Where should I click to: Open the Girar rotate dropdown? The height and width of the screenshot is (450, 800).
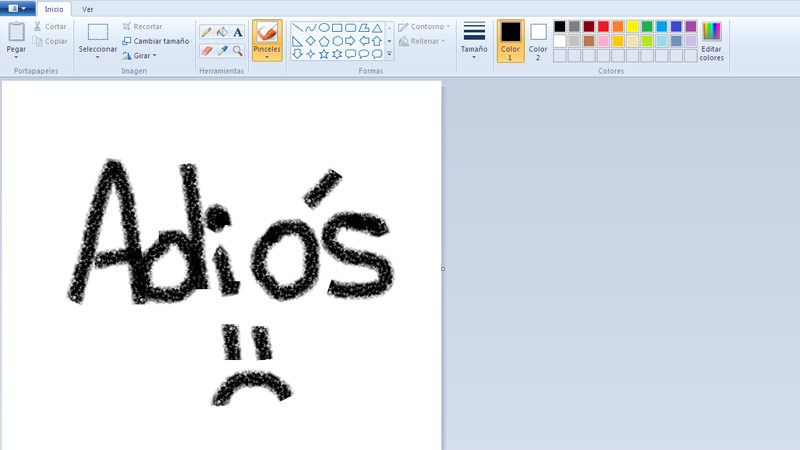pyautogui.click(x=140, y=56)
